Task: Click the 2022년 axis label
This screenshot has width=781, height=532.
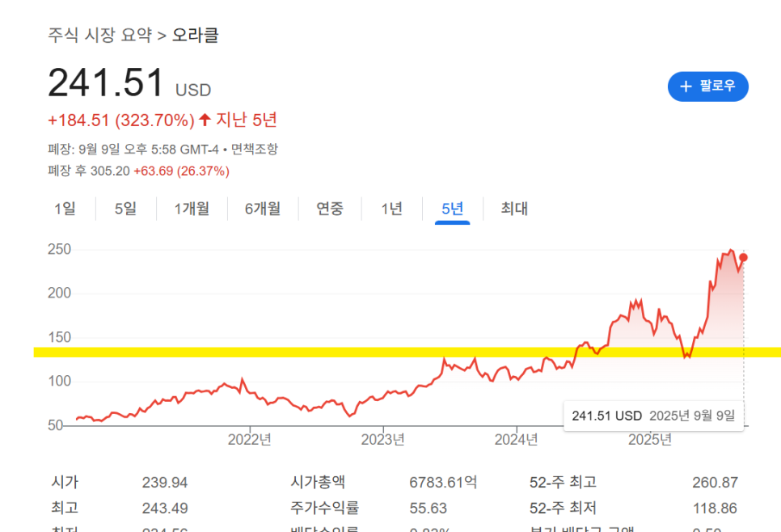Action: tap(250, 439)
